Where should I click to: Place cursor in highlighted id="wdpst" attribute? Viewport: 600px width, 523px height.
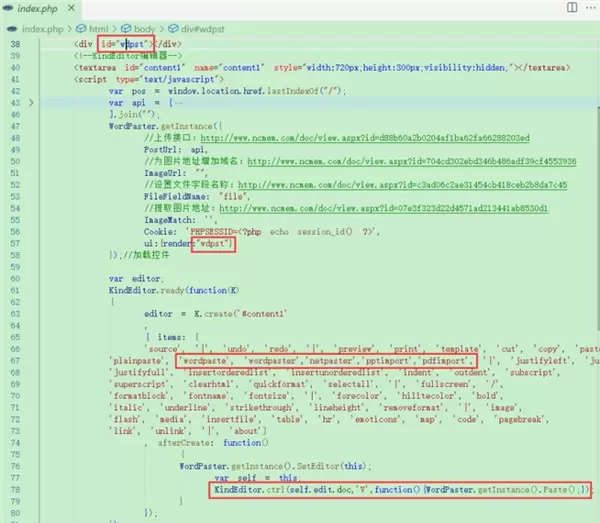coord(125,44)
